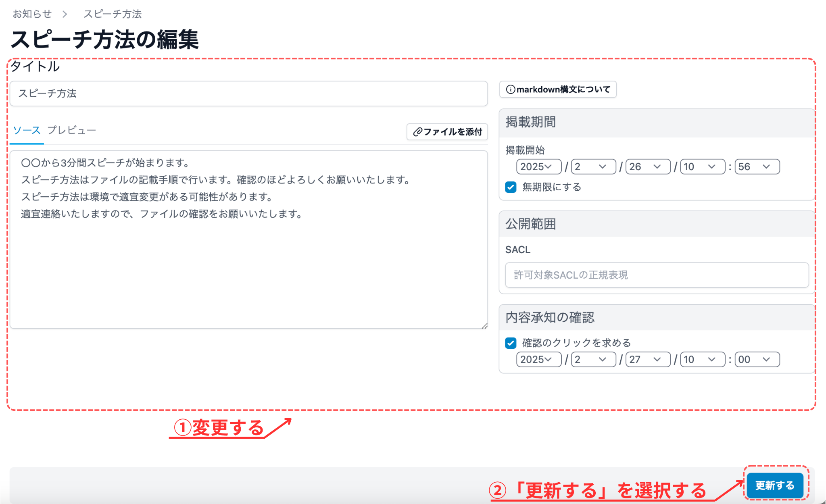Uncheck the 確認のクリックを求める checkbox

511,343
